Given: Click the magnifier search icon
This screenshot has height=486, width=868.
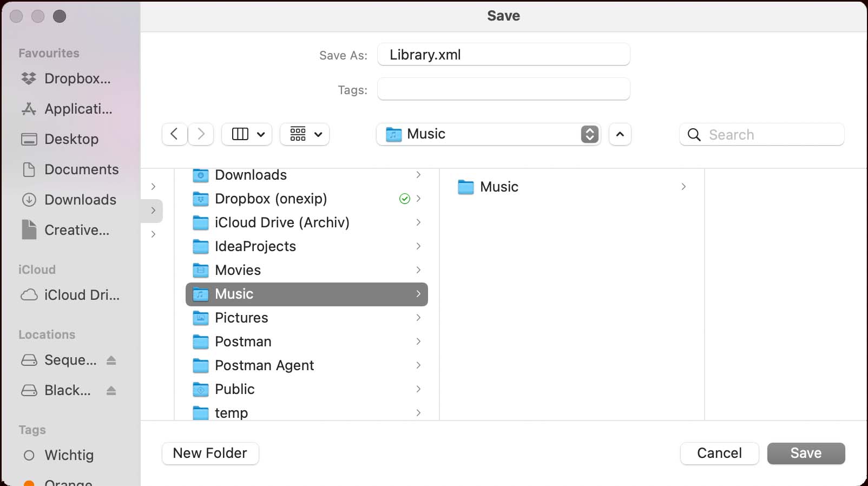Looking at the screenshot, I should 694,135.
